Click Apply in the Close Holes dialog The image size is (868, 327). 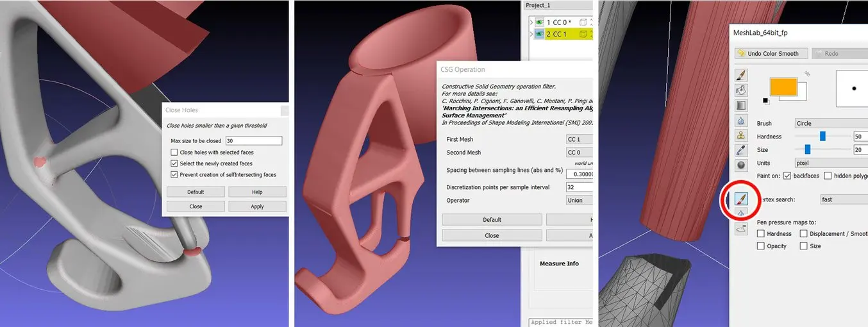click(x=257, y=206)
